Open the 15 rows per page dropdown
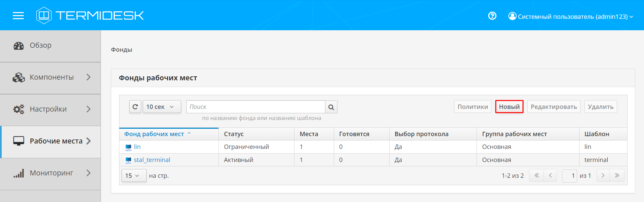The width and height of the screenshot is (644, 202). pyautogui.click(x=133, y=175)
